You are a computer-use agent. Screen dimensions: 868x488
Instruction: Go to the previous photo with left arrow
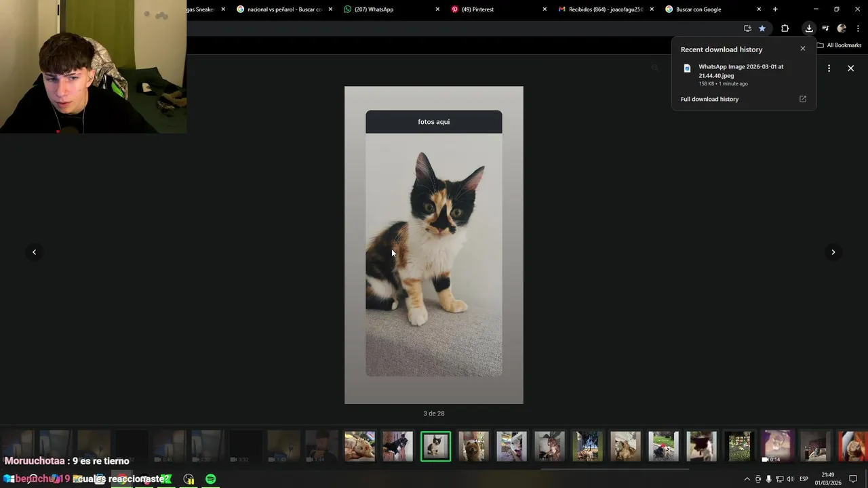pyautogui.click(x=34, y=252)
